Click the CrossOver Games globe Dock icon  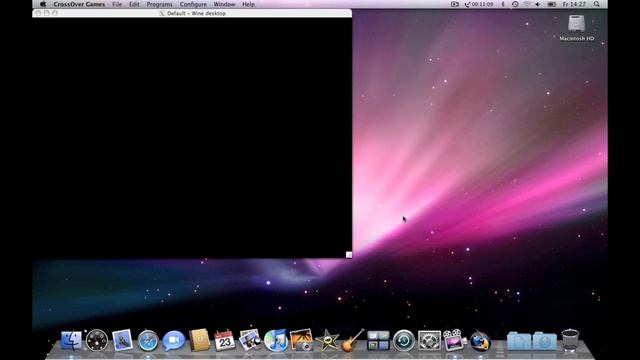(480, 341)
